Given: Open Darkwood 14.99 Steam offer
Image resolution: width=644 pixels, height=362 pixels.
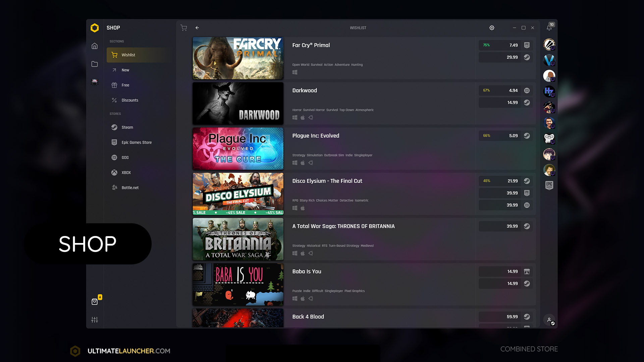Looking at the screenshot, I should pos(506,103).
